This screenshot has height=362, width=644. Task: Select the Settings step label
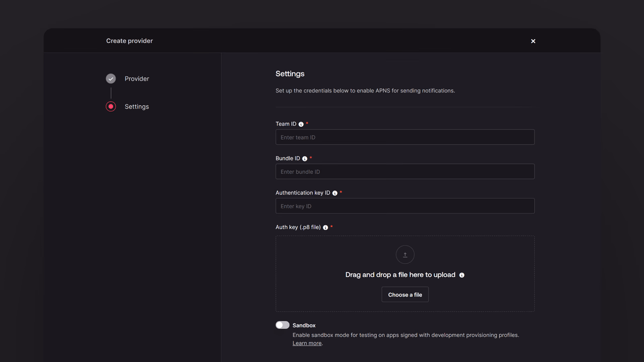pos(137,107)
